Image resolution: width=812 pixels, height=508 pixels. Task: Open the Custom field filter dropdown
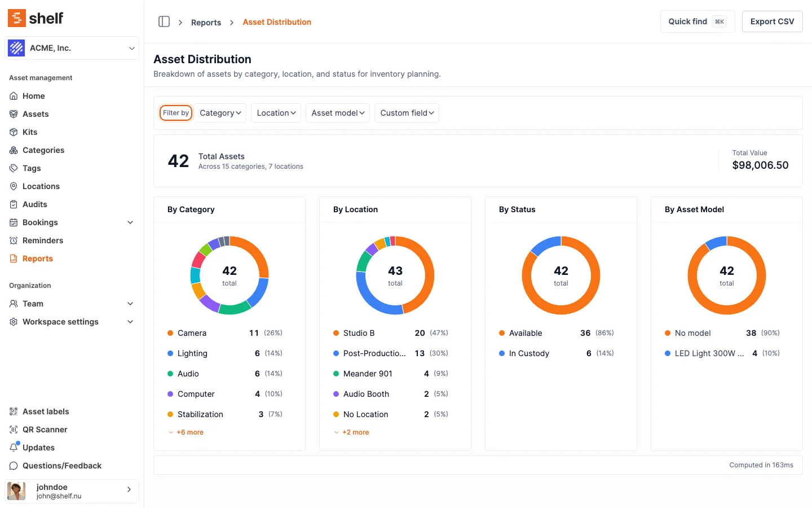pos(407,113)
